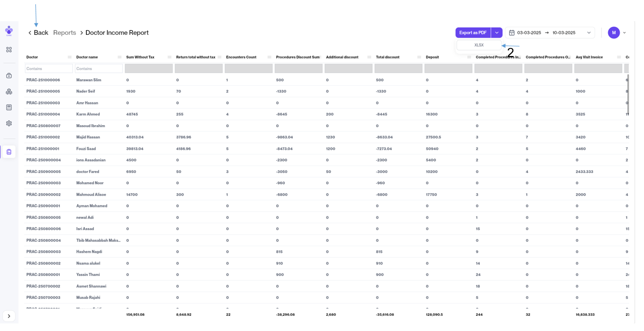Screen dimensions: 644x331
Task: Expand the sidebar with the bottom arrow
Action: pyautogui.click(x=9, y=316)
